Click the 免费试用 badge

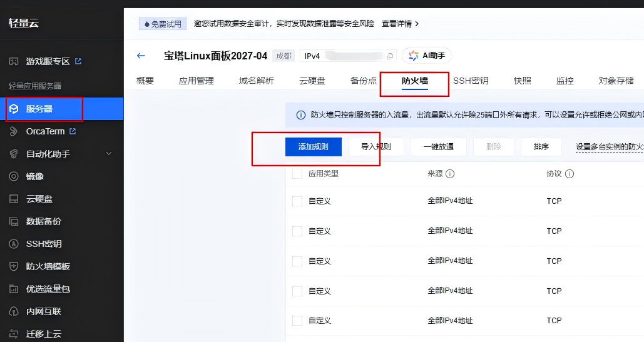pyautogui.click(x=163, y=24)
